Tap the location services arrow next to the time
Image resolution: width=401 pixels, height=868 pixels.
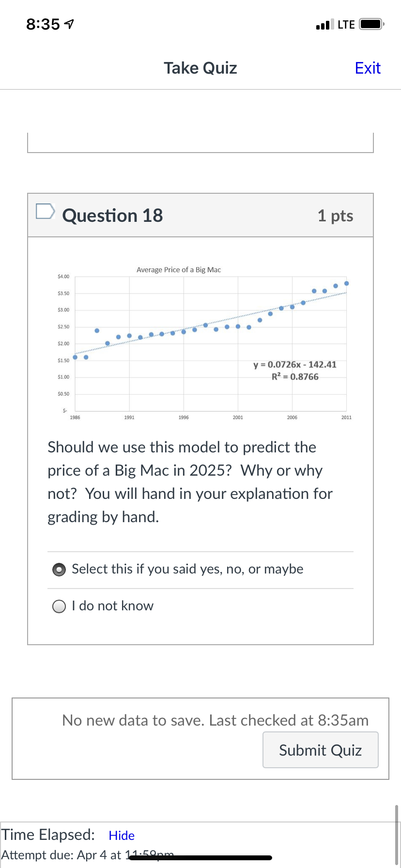(68, 23)
